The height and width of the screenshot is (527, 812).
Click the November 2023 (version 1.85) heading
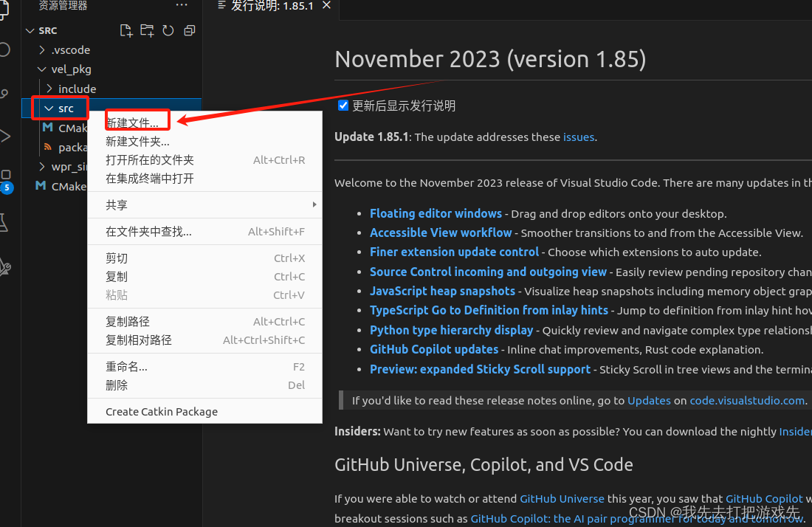490,59
